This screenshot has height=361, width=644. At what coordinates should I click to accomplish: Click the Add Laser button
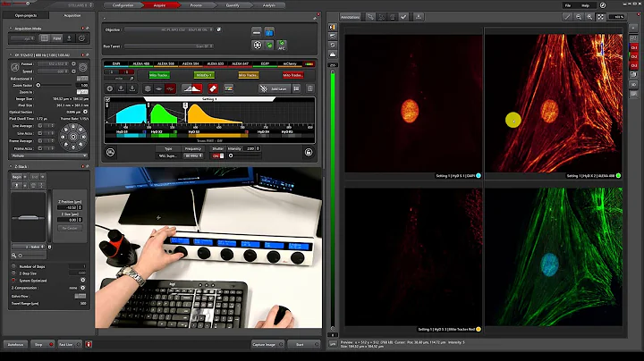[275, 88]
